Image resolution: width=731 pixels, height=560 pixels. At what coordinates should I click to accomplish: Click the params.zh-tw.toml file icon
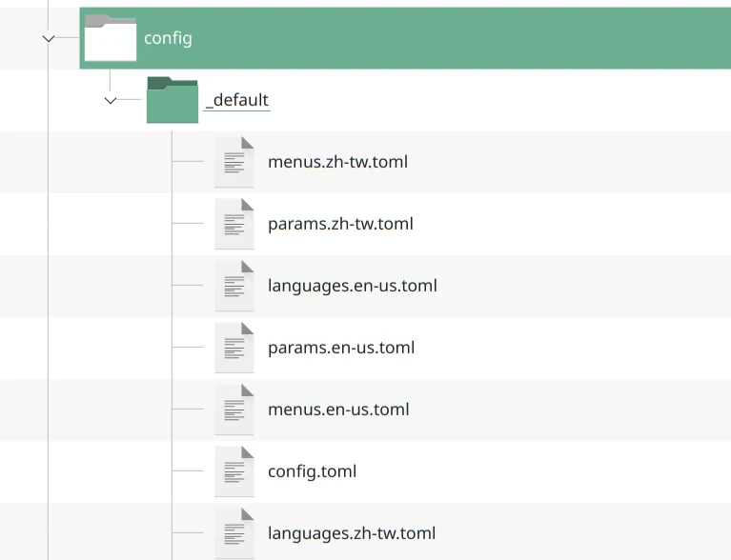point(234,224)
